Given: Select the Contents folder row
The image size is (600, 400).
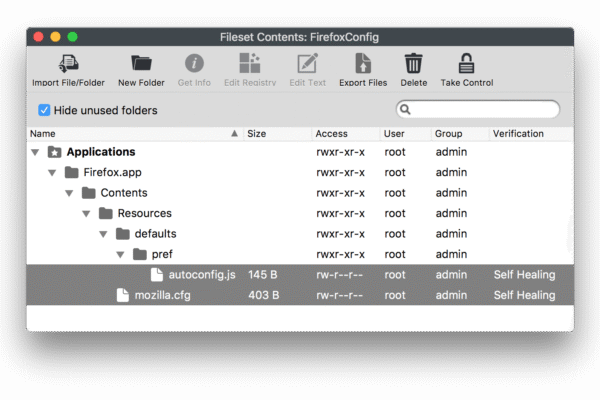Looking at the screenshot, I should [300, 193].
